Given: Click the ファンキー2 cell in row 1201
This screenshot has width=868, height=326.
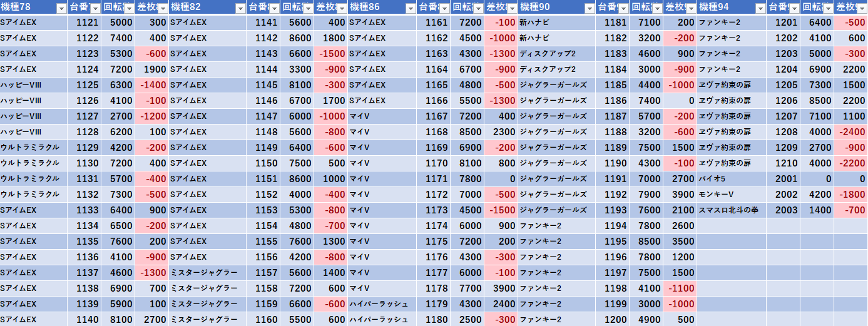Looking at the screenshot, I should pyautogui.click(x=732, y=23).
